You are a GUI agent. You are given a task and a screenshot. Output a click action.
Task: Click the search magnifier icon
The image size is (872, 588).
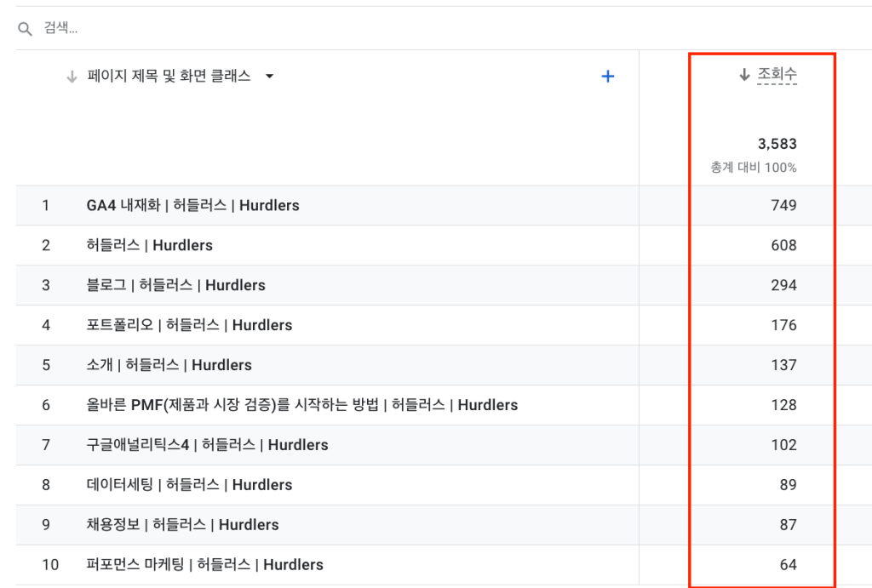tap(25, 29)
